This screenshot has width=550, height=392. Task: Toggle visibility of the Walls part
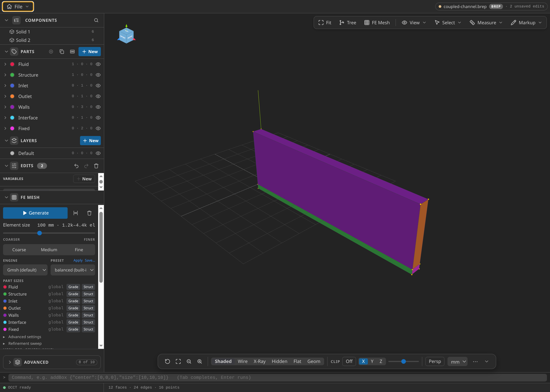pyautogui.click(x=98, y=107)
